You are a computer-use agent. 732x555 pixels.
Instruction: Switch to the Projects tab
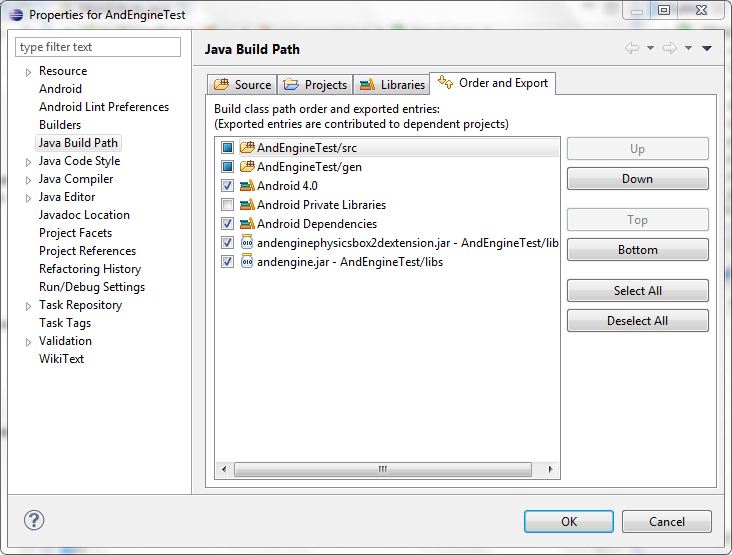tap(315, 84)
